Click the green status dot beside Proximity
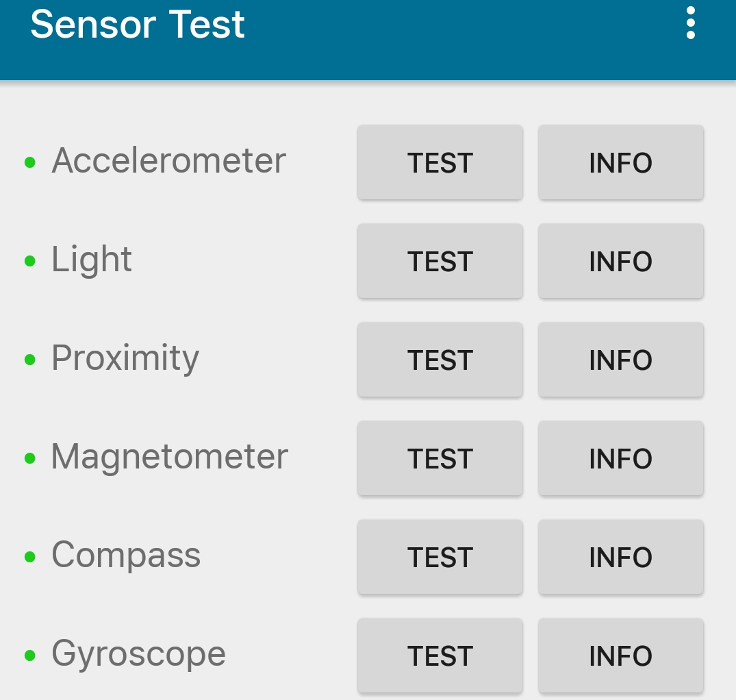 coord(29,358)
